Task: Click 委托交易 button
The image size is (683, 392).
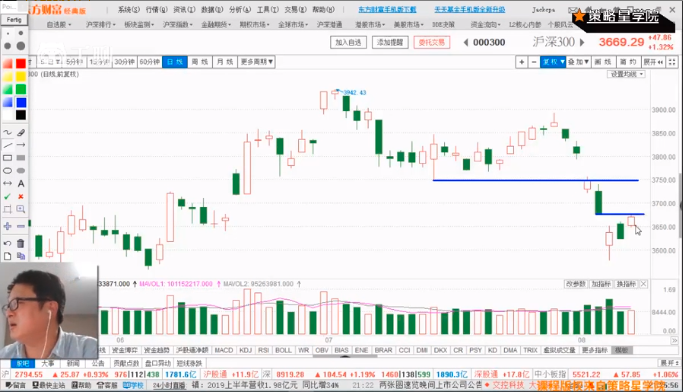Action: coord(432,42)
